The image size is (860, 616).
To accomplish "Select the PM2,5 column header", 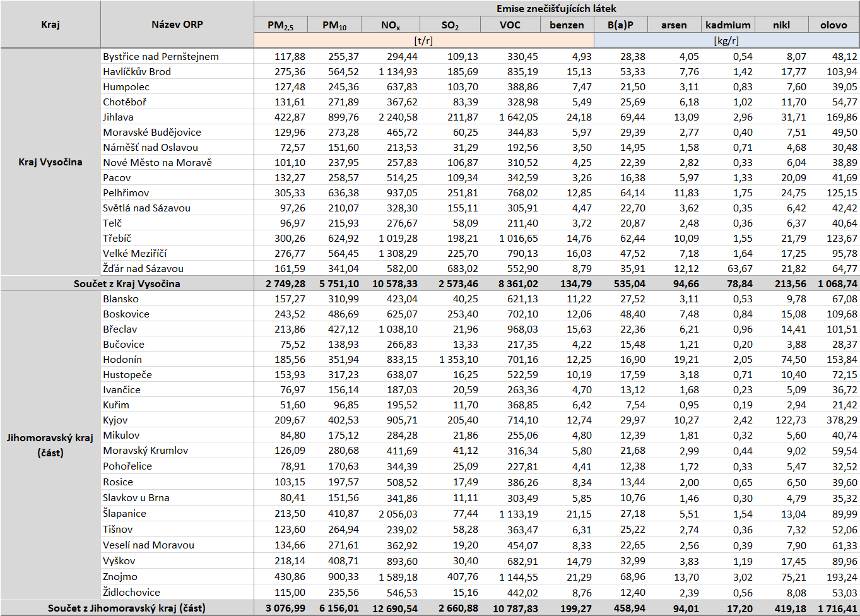I will click(x=281, y=25).
